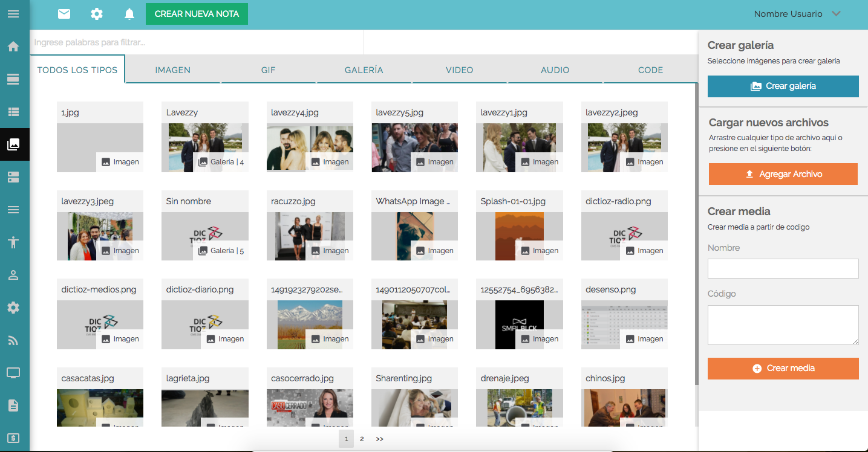Switch to the GALERÍA tab
This screenshot has height=452, width=868.
pos(363,70)
